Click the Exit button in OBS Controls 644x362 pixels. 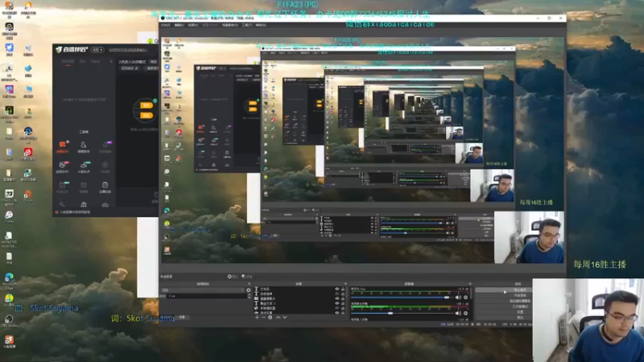click(504, 317)
